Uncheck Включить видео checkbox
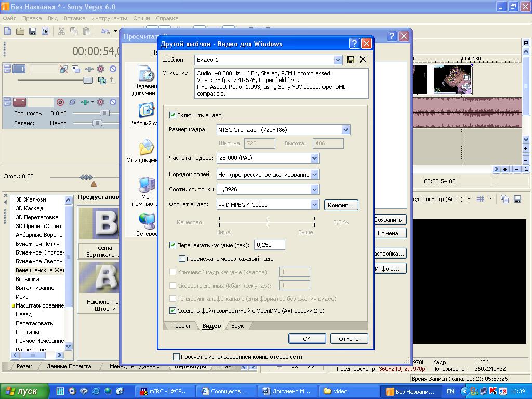The width and height of the screenshot is (532, 399). [172, 115]
